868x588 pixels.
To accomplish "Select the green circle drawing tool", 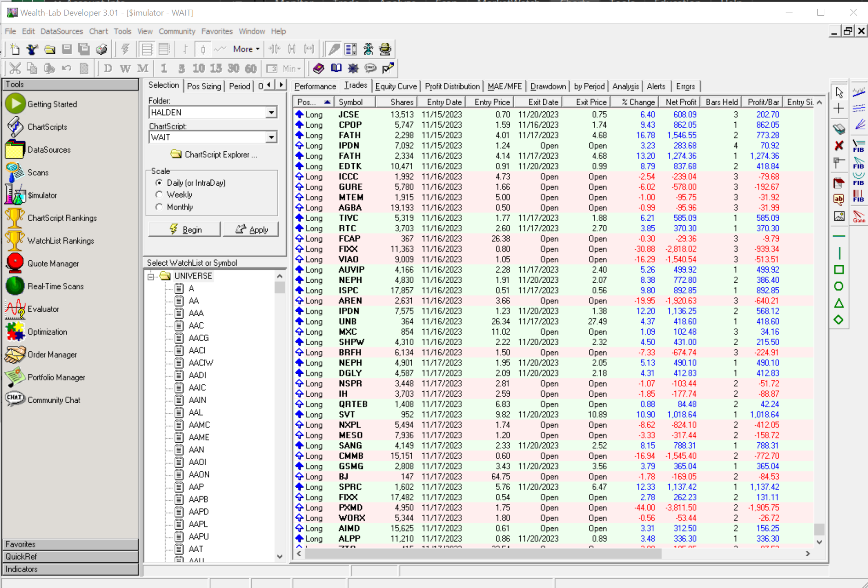I will (x=839, y=286).
